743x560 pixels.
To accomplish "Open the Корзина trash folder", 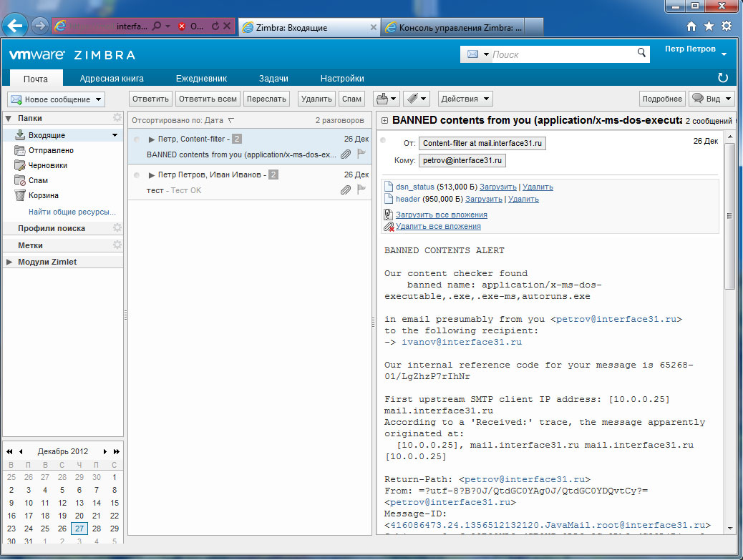I will pyautogui.click(x=43, y=195).
